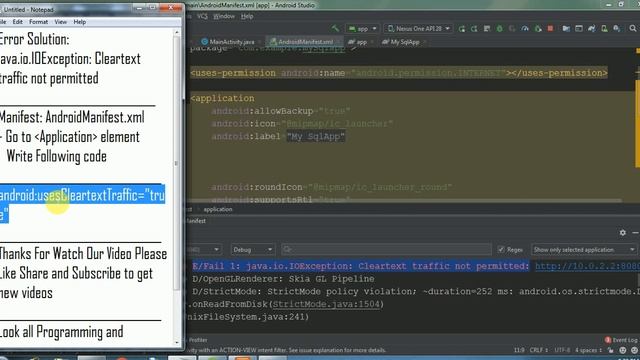Click the Sync Project with Gradle icon
This screenshot has width=640, height=360.
(x=591, y=29)
